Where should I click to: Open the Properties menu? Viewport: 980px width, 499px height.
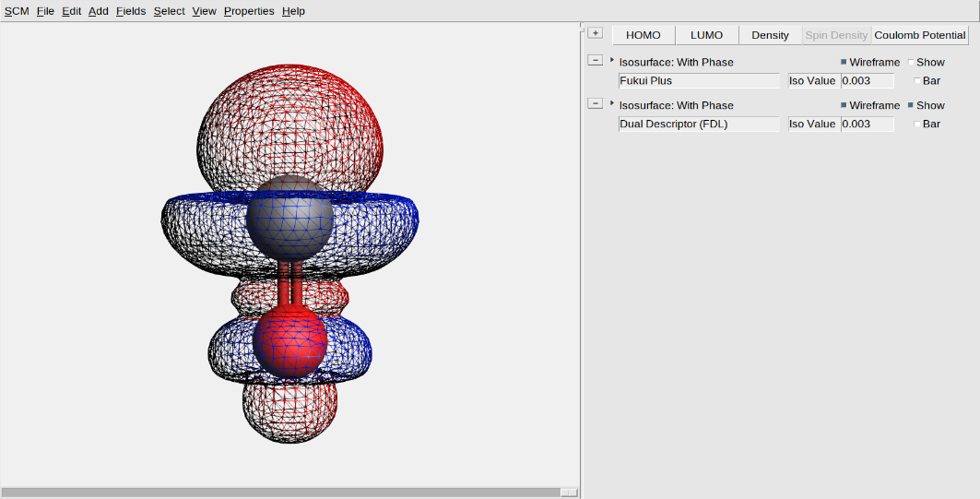249,11
